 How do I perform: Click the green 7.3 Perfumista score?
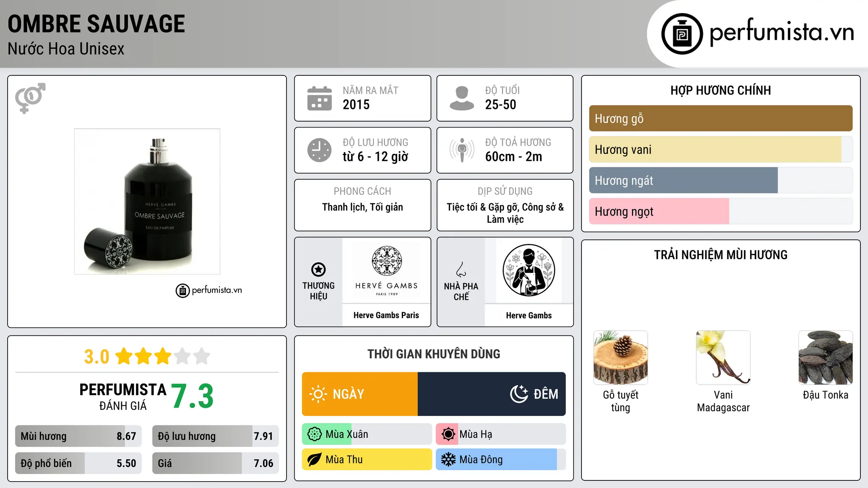pos(192,396)
